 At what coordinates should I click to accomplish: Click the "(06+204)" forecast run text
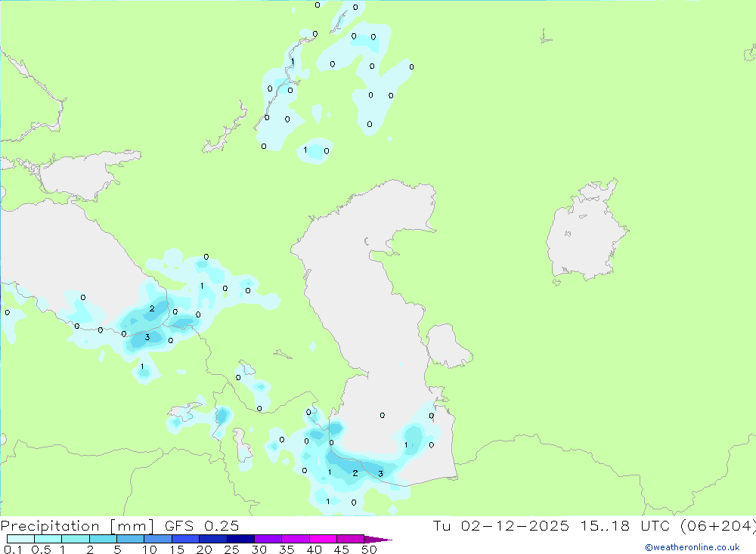coord(718,525)
